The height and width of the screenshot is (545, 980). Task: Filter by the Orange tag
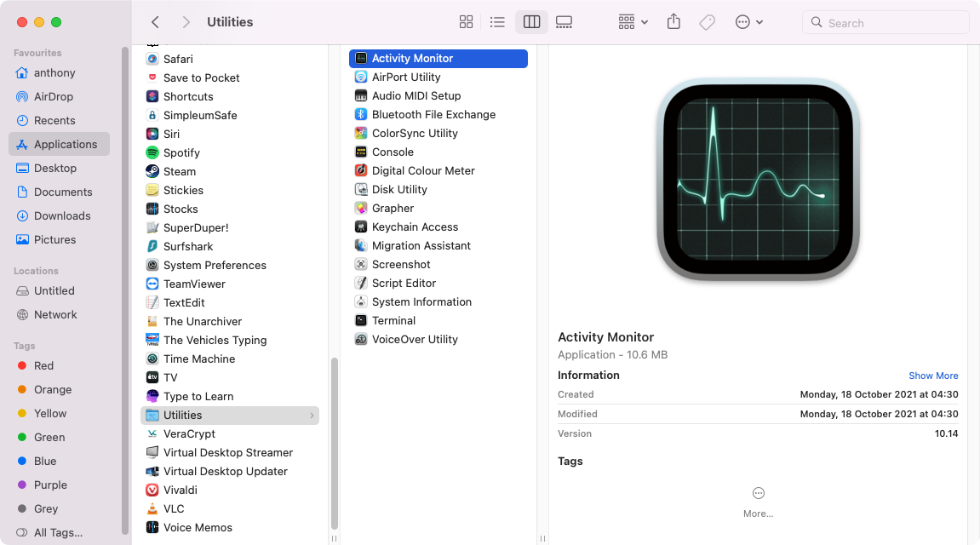pyautogui.click(x=60, y=389)
